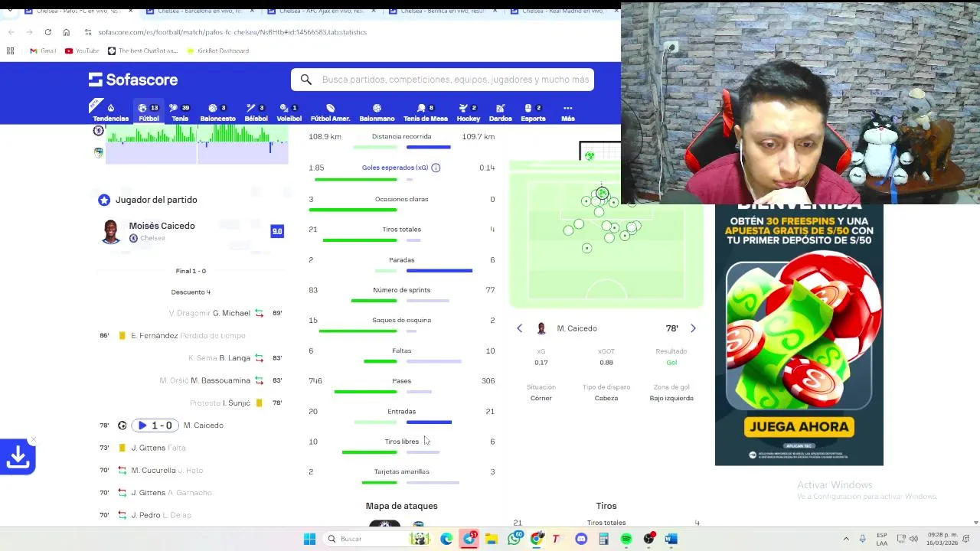
Task: Open Word from taskbar
Action: tap(671, 539)
